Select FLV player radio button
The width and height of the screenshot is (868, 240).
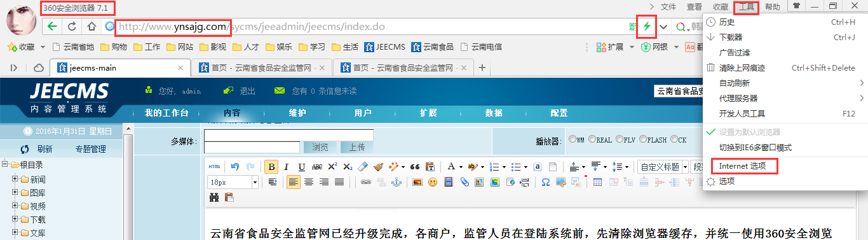pos(619,139)
